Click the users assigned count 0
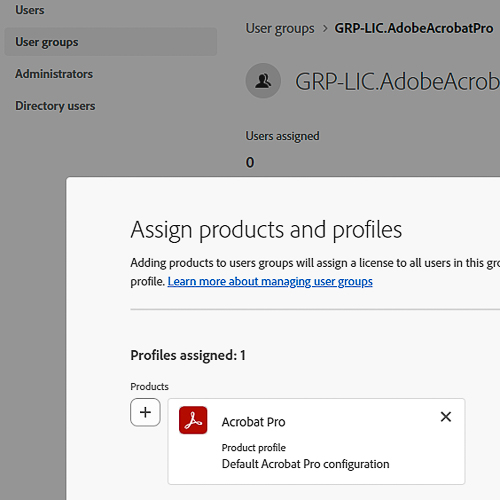 click(x=250, y=162)
